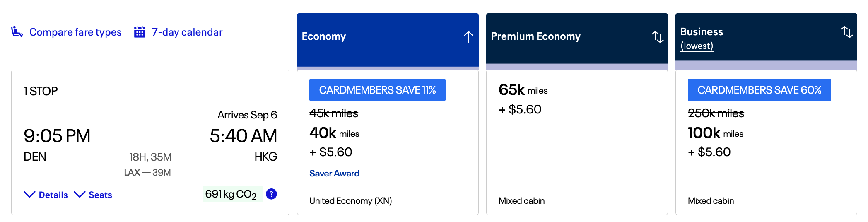Choose the 65k miles Premium Economy fare
The width and height of the screenshot is (868, 222).
[x=523, y=90]
